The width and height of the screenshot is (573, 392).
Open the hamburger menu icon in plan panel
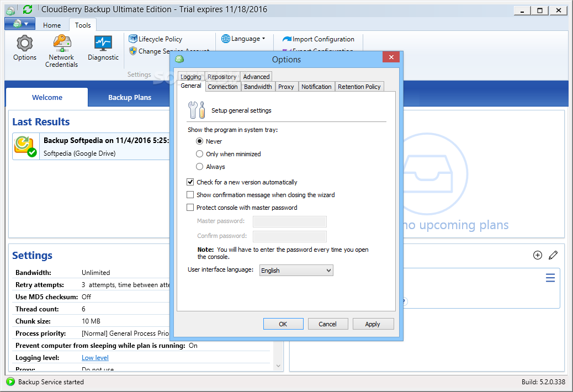click(x=550, y=278)
